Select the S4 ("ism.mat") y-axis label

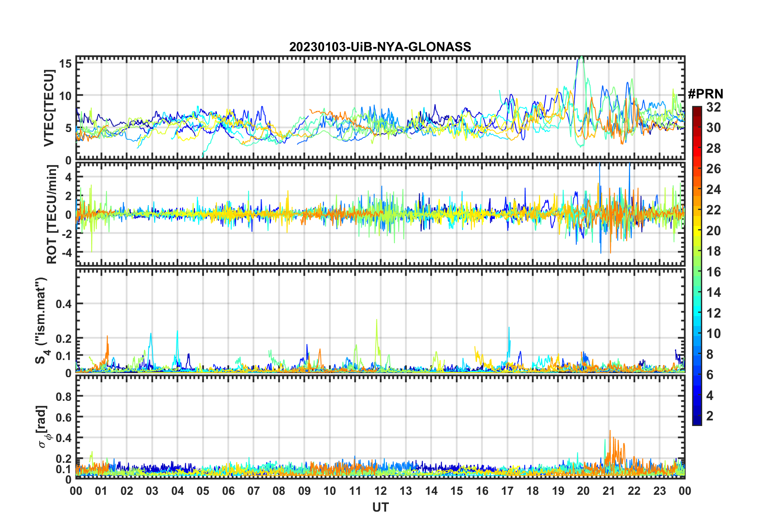pyautogui.click(x=42, y=321)
